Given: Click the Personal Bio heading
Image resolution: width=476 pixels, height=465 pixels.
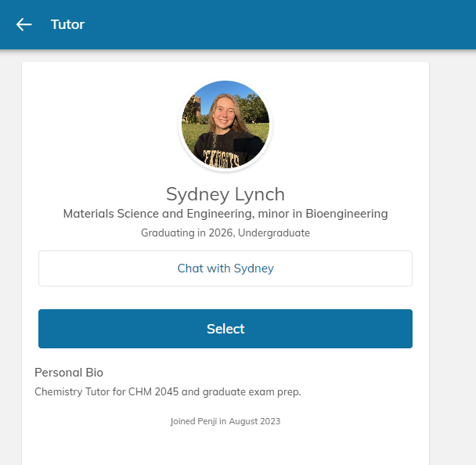Looking at the screenshot, I should (x=69, y=373).
